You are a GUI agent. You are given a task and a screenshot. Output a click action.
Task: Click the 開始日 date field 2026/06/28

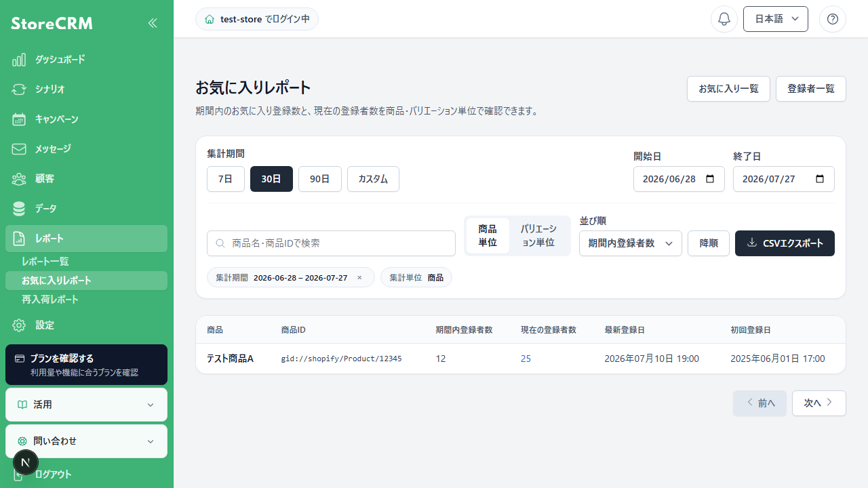pos(679,179)
